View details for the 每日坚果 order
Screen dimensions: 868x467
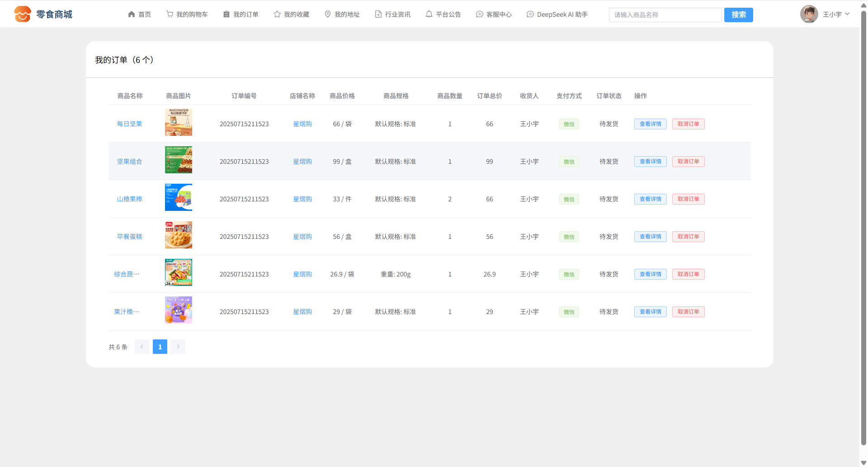(x=650, y=124)
